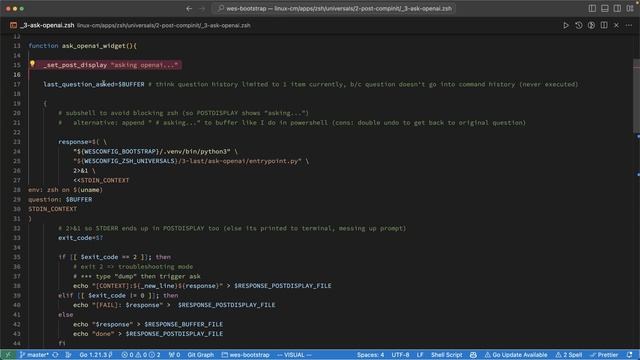Click the breadcrumb file path beside tab
This screenshot has height=360, width=640.
pyautogui.click(x=164, y=25)
